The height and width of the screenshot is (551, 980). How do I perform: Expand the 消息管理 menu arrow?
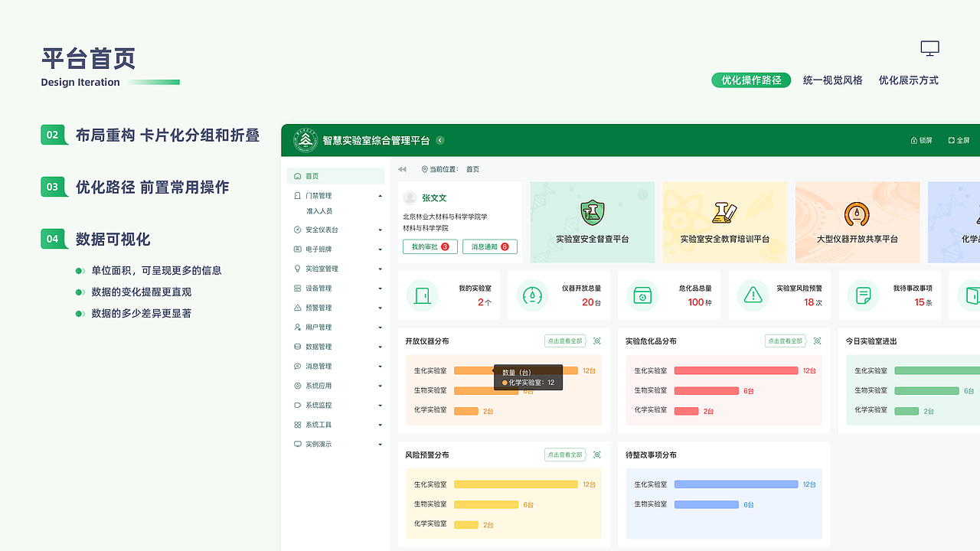point(381,367)
